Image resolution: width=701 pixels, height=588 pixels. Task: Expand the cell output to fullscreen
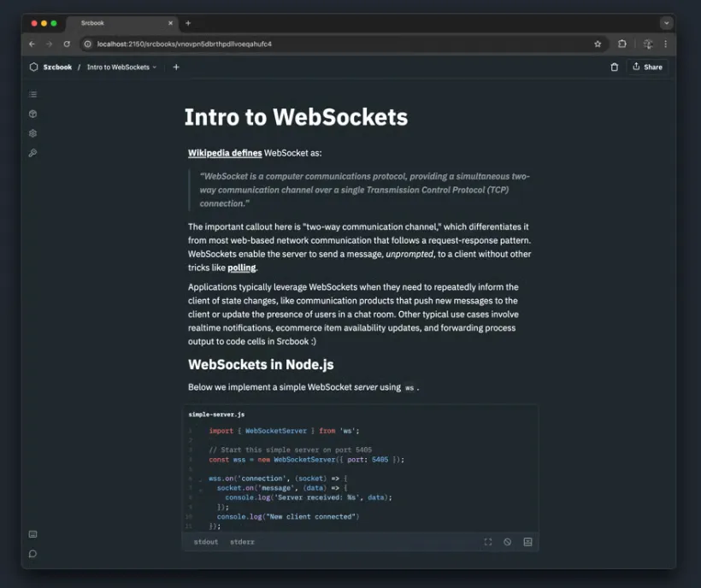coord(488,541)
